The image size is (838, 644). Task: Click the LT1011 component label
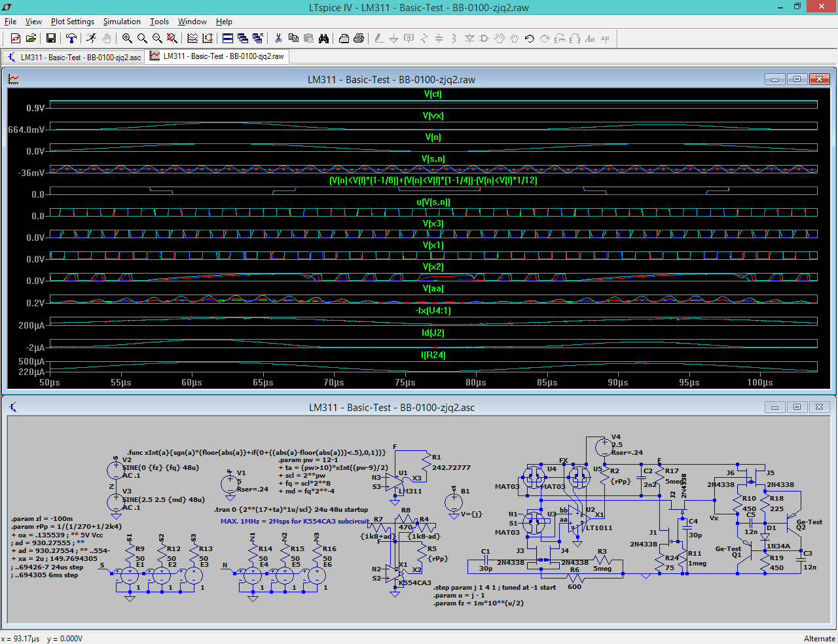(x=599, y=528)
